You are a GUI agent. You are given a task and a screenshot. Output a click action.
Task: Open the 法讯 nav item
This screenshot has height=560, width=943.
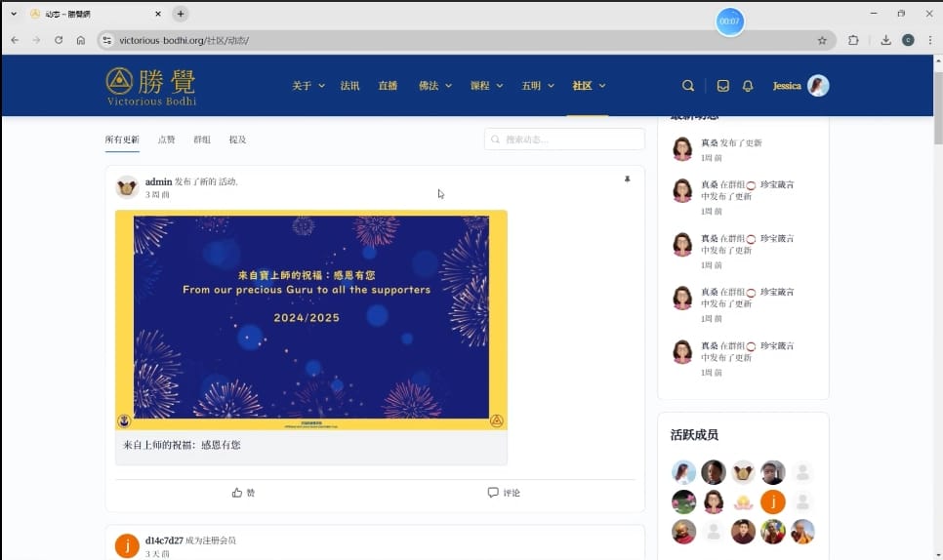[350, 86]
